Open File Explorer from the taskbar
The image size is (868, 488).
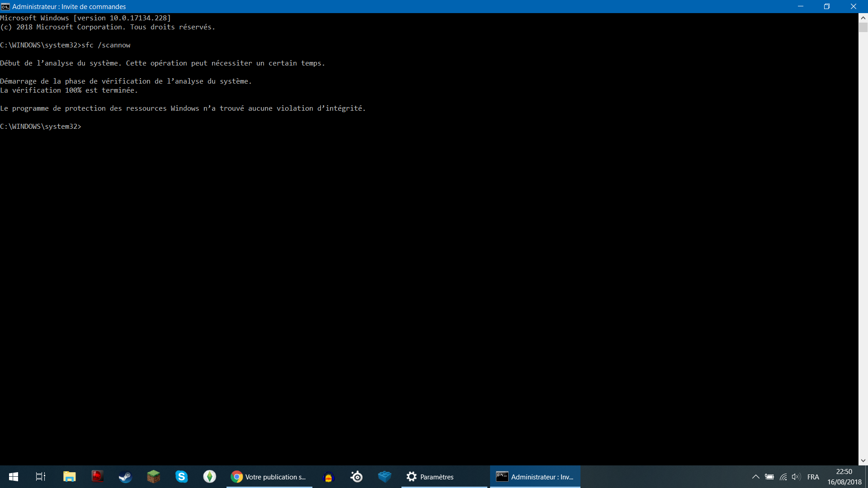(69, 477)
